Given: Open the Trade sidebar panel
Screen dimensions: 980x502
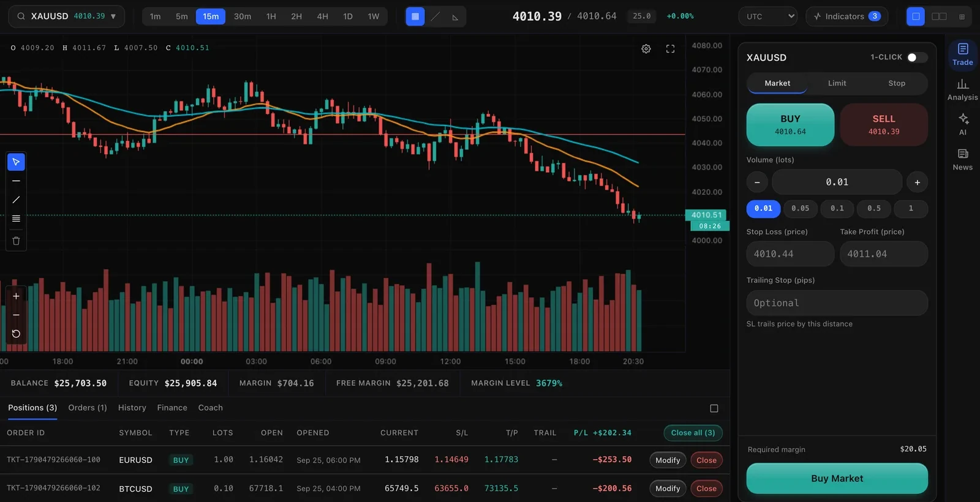Looking at the screenshot, I should [963, 54].
